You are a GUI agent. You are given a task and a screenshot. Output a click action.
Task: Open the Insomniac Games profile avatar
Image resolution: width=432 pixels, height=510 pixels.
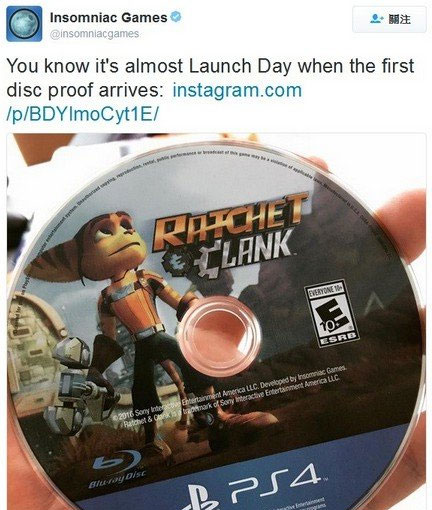(x=24, y=24)
